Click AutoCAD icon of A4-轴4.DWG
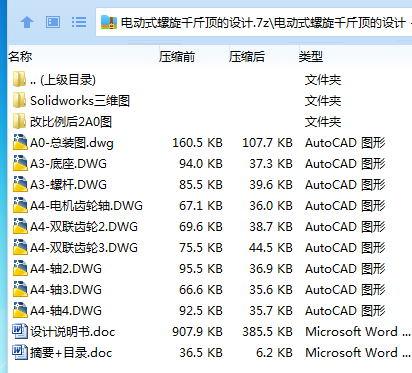 point(20,310)
